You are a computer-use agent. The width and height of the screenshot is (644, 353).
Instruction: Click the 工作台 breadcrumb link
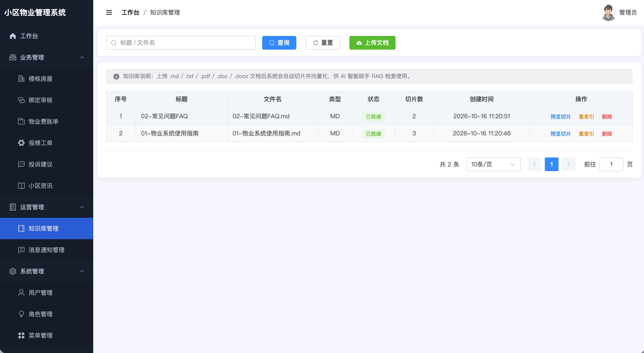(x=130, y=12)
